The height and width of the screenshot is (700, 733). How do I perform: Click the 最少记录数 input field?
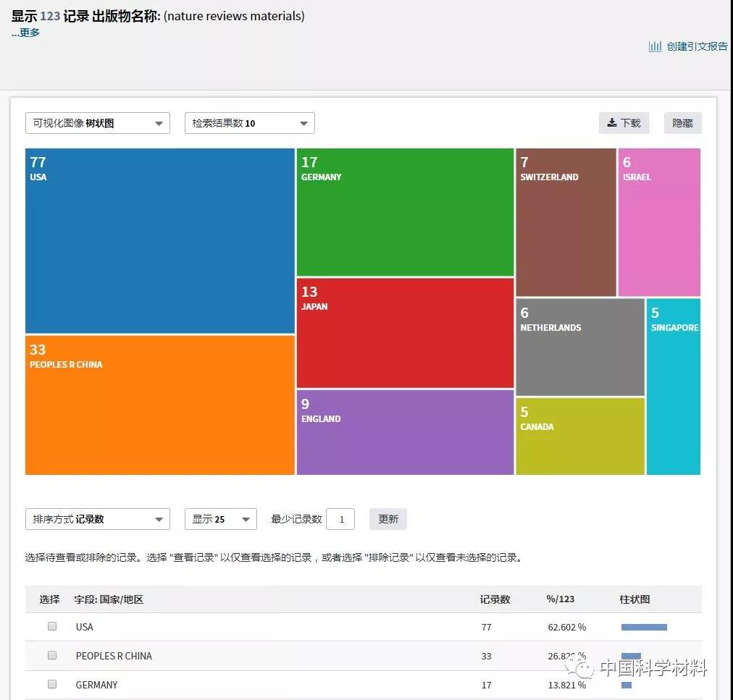pos(340,519)
